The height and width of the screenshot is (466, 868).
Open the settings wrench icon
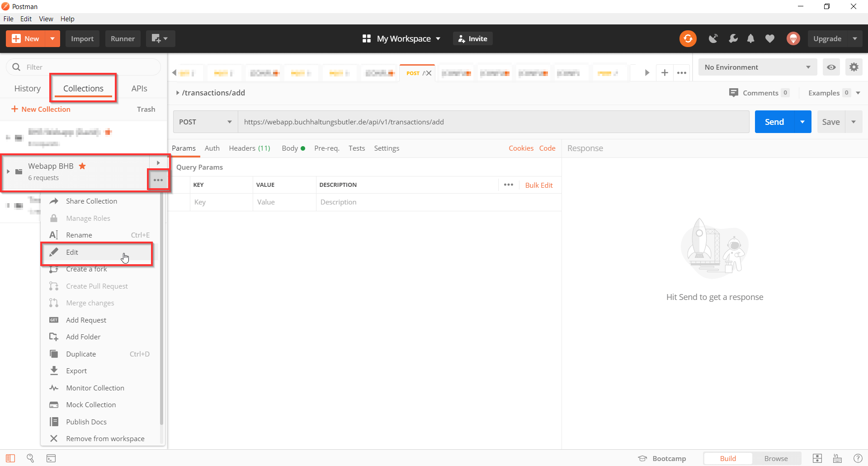[733, 38]
